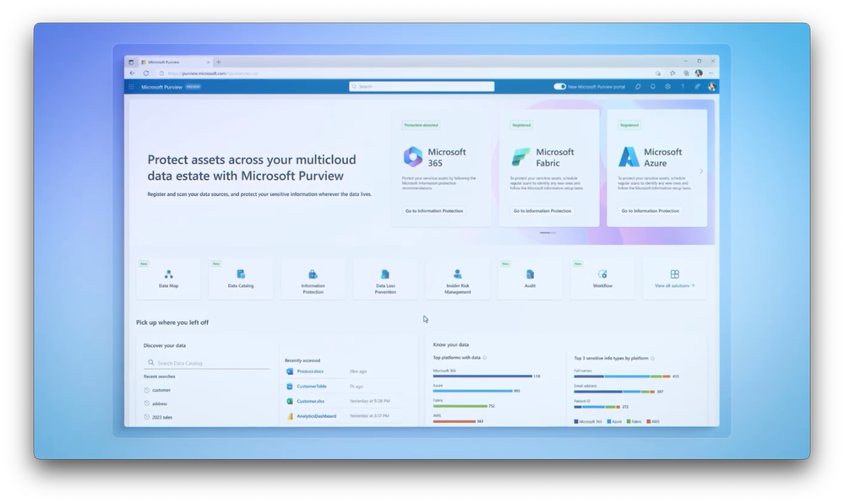Viewport: 844px width, 504px height.
Task: Open the Data Loss Prevention icon
Action: pyautogui.click(x=385, y=274)
